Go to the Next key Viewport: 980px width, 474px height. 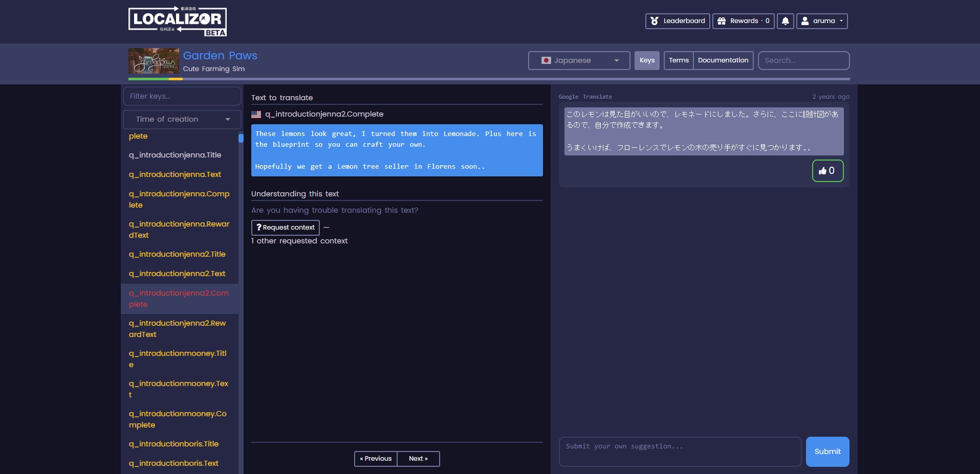(418, 459)
